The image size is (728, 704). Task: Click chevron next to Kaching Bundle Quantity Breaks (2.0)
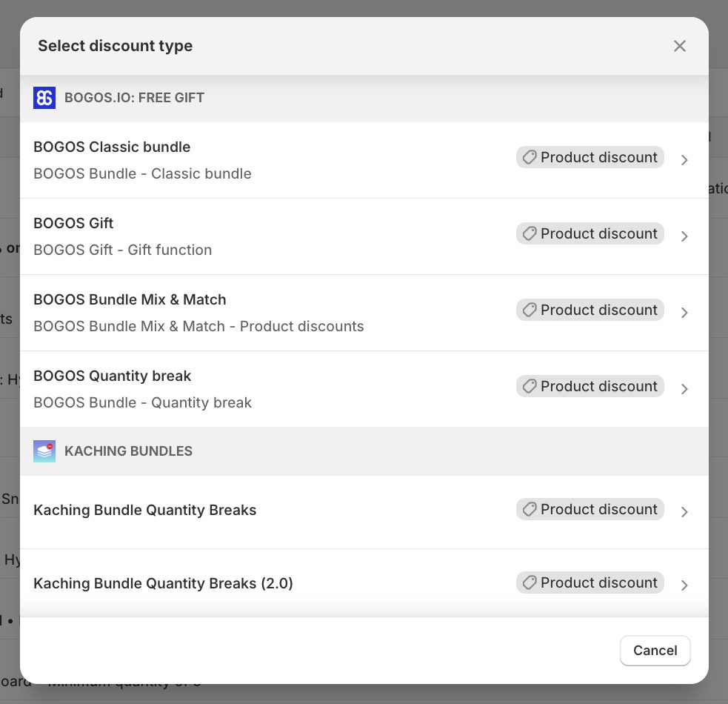point(684,585)
